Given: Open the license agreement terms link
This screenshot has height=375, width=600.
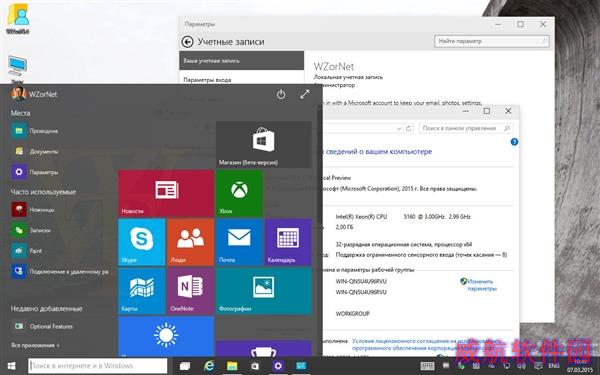Looking at the screenshot, I should tap(426, 344).
